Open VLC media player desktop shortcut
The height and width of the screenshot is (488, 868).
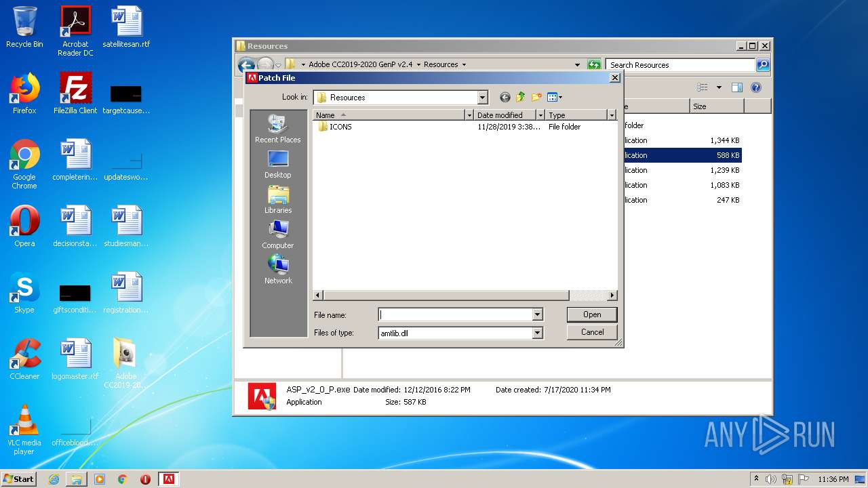click(x=24, y=430)
